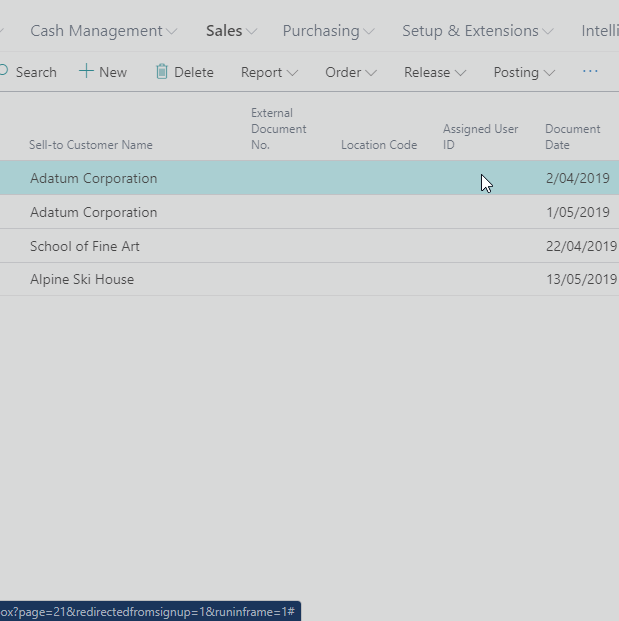This screenshot has width=619, height=621.
Task: Click the trash can Delete icon
Action: (162, 72)
